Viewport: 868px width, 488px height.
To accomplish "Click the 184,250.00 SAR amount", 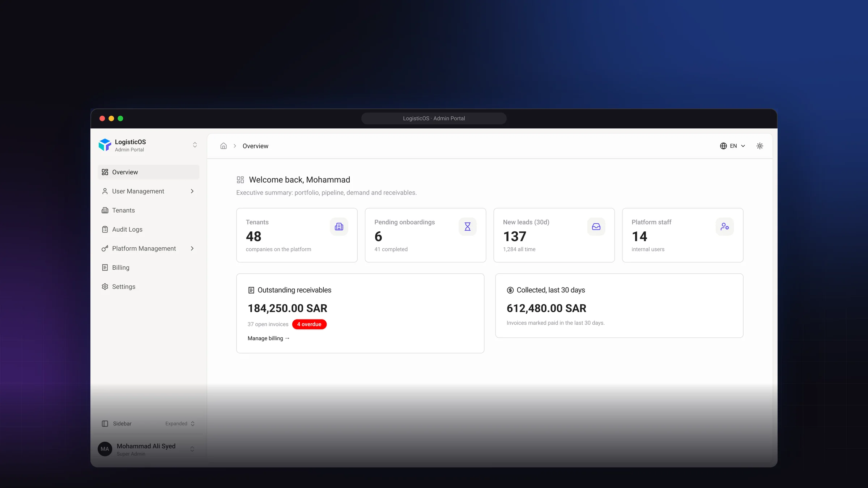I will (x=288, y=308).
